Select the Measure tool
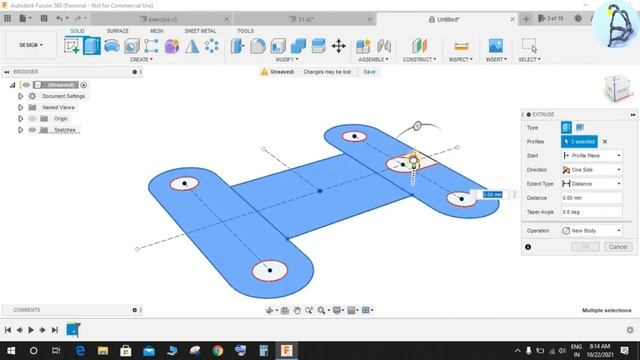The height and width of the screenshot is (360, 640). (461, 46)
